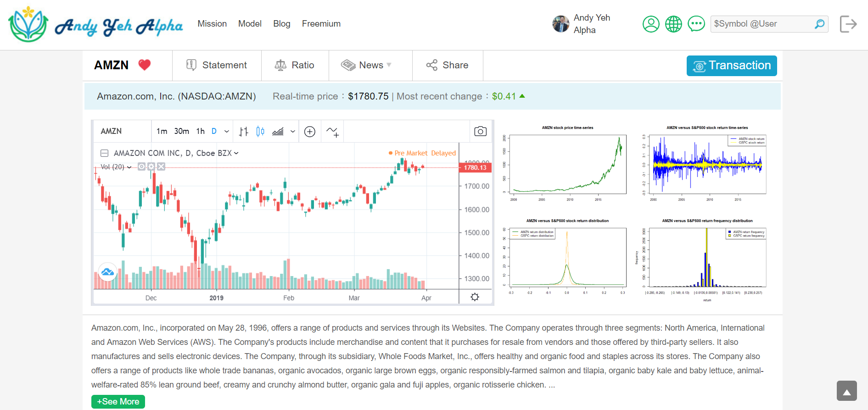Remove the Vol indicator with X icon
The height and width of the screenshot is (410, 868).
(161, 166)
